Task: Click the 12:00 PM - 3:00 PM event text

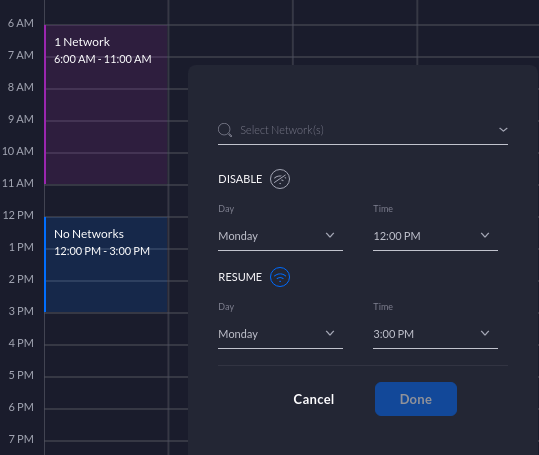Action: [102, 251]
